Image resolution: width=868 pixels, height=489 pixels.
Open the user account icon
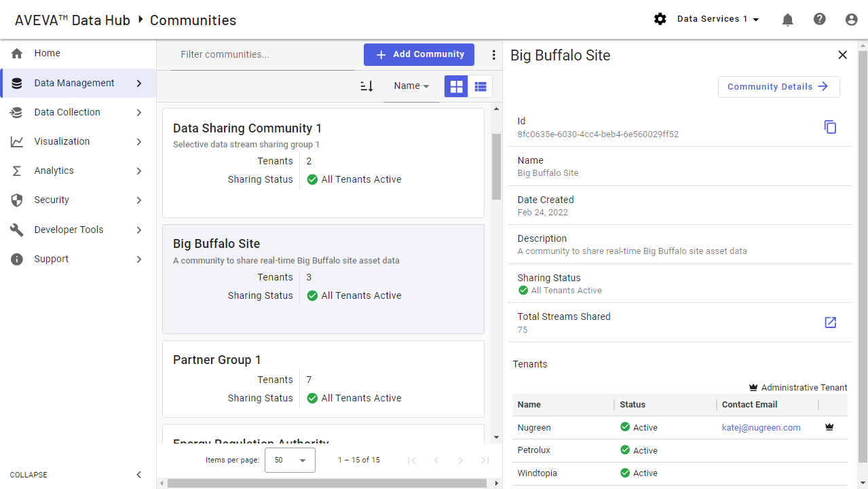pyautogui.click(x=852, y=20)
